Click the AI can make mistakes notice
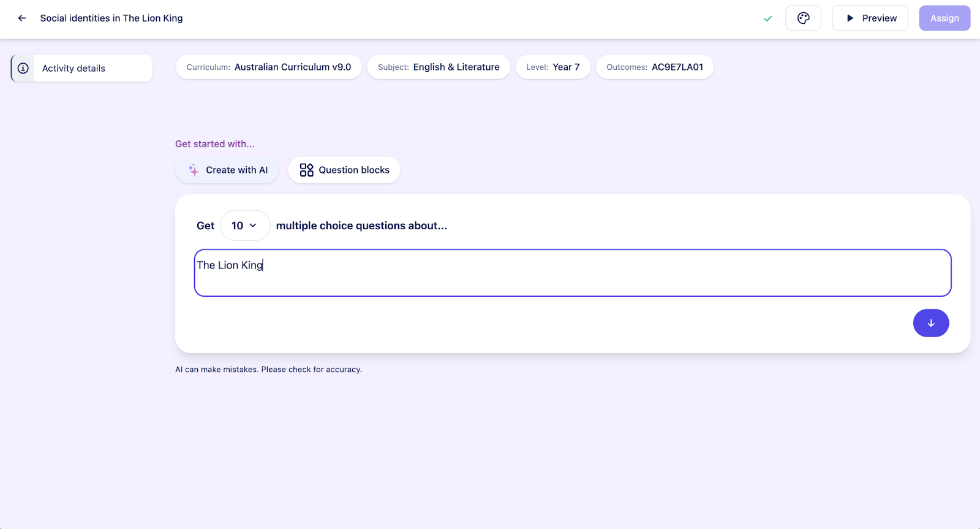 (269, 370)
